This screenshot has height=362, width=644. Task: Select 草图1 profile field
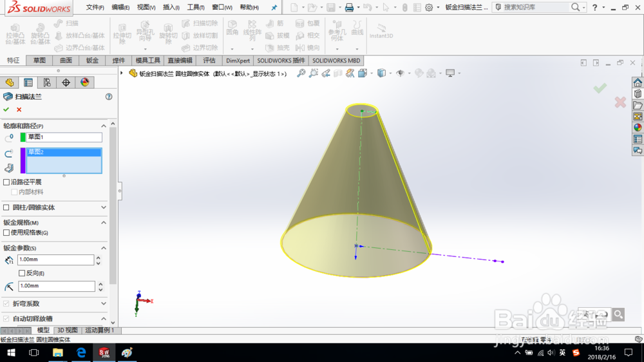64,137
